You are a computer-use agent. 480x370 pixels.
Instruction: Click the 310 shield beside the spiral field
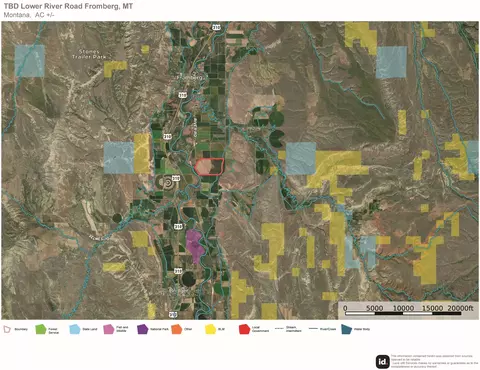coord(176,178)
